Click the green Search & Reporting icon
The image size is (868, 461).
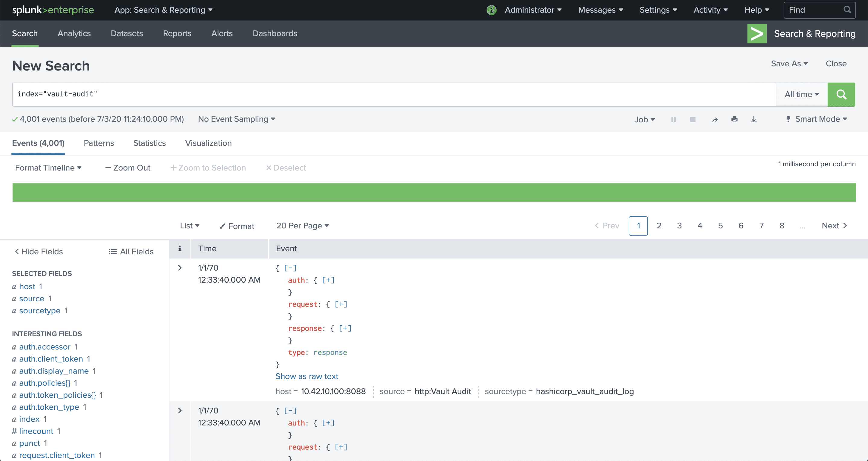click(x=756, y=33)
